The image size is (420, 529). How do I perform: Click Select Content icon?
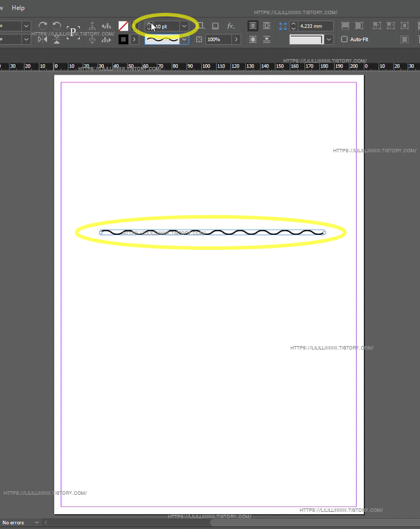[92, 39]
